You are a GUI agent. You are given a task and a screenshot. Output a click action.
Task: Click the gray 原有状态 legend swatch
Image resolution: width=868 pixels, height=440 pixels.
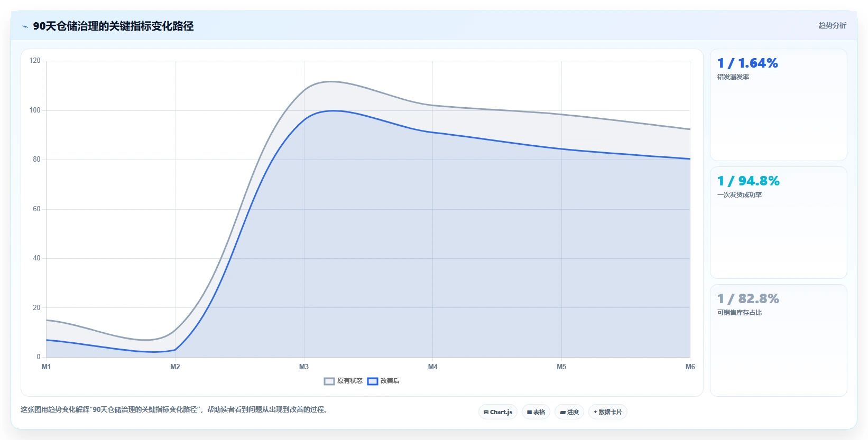pyautogui.click(x=329, y=381)
